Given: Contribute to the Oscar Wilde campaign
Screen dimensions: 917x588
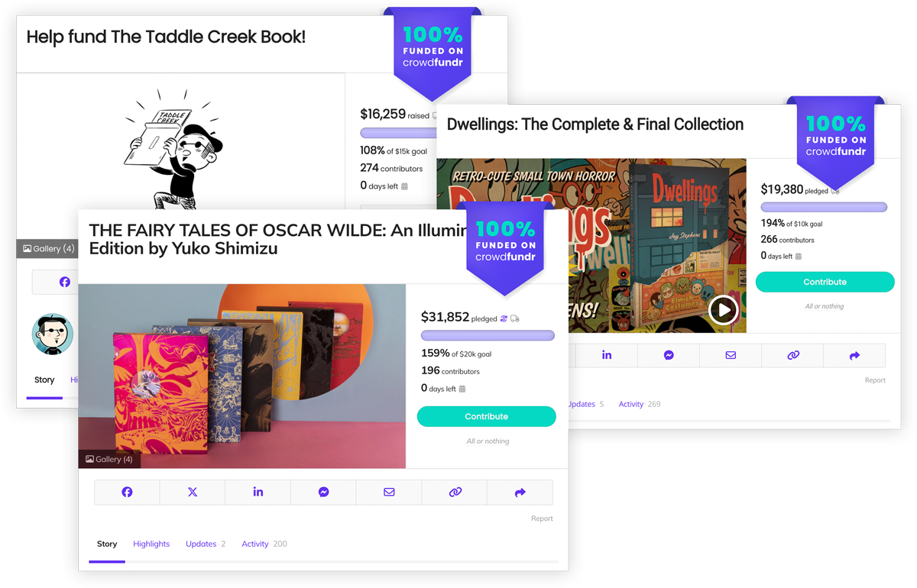Looking at the screenshot, I should pos(487,416).
